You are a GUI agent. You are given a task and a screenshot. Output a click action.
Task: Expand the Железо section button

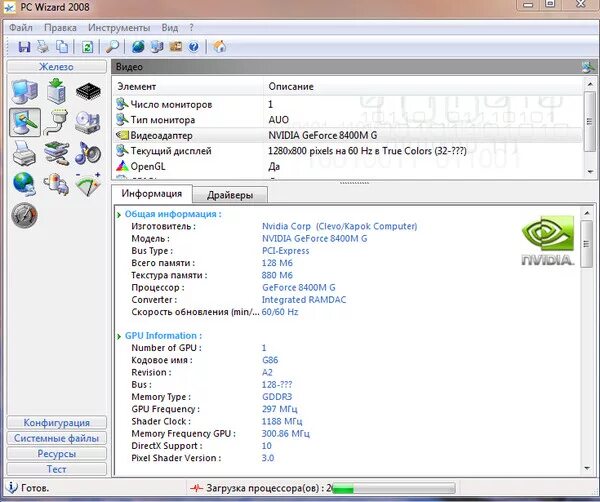point(57,67)
